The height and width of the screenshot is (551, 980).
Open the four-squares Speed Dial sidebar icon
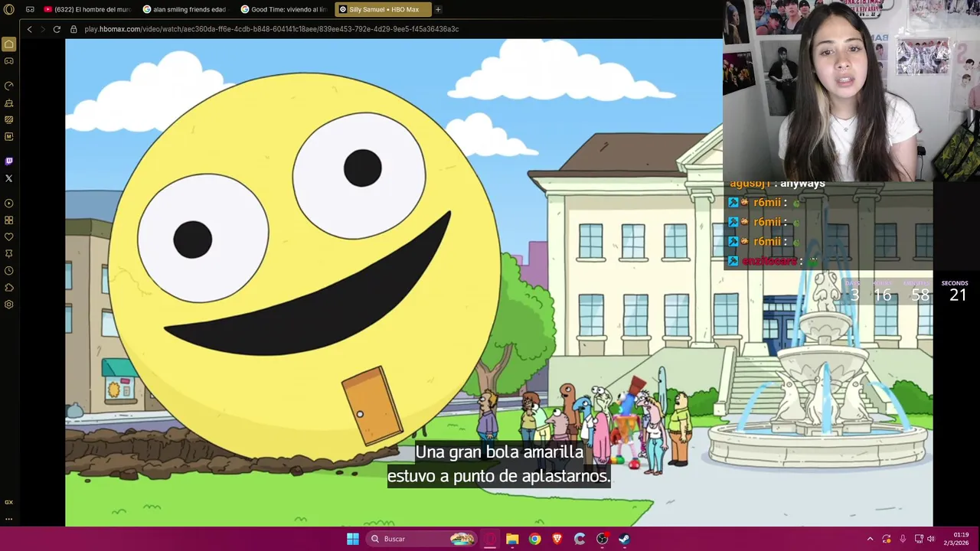(9, 220)
